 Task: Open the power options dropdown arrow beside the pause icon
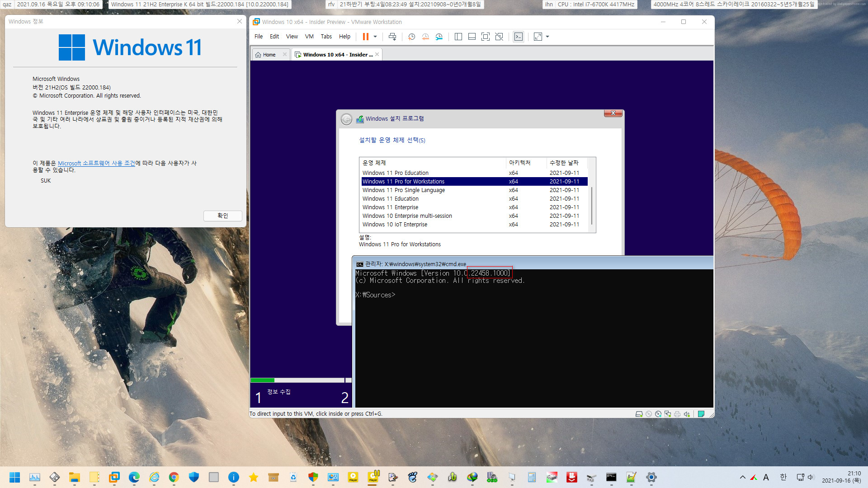point(375,37)
